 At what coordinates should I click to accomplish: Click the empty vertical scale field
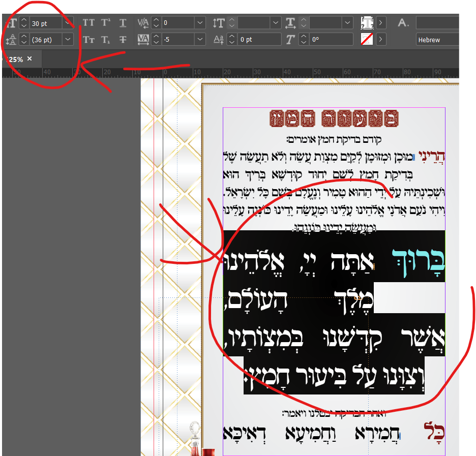coord(254,23)
